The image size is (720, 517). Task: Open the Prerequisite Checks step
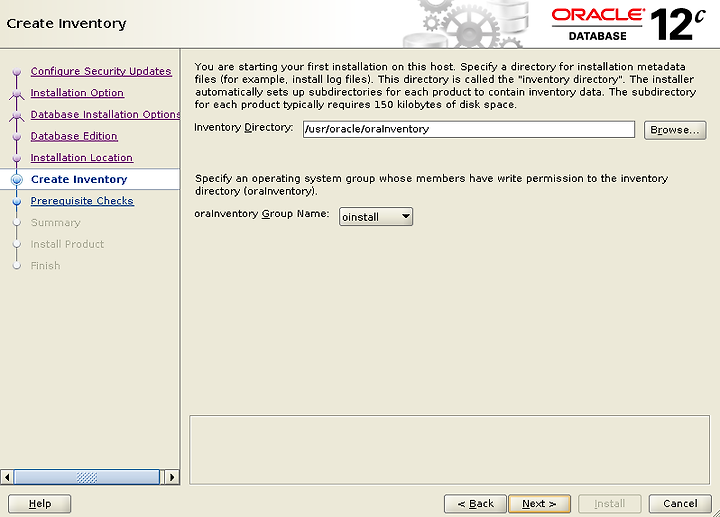(x=82, y=201)
